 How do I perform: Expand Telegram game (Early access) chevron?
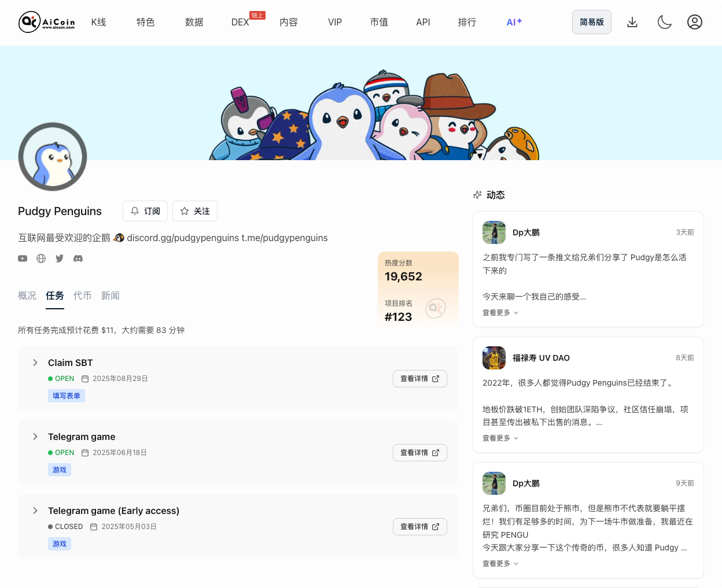pos(35,511)
